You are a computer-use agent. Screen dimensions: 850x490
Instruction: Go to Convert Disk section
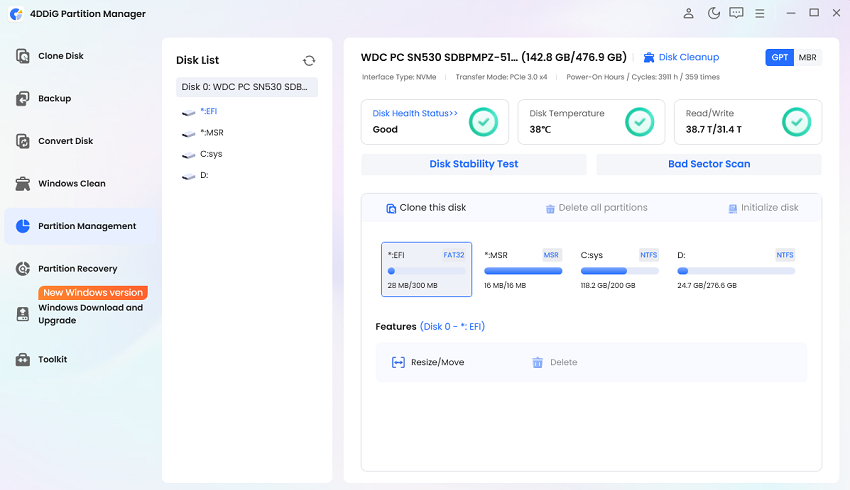65,141
